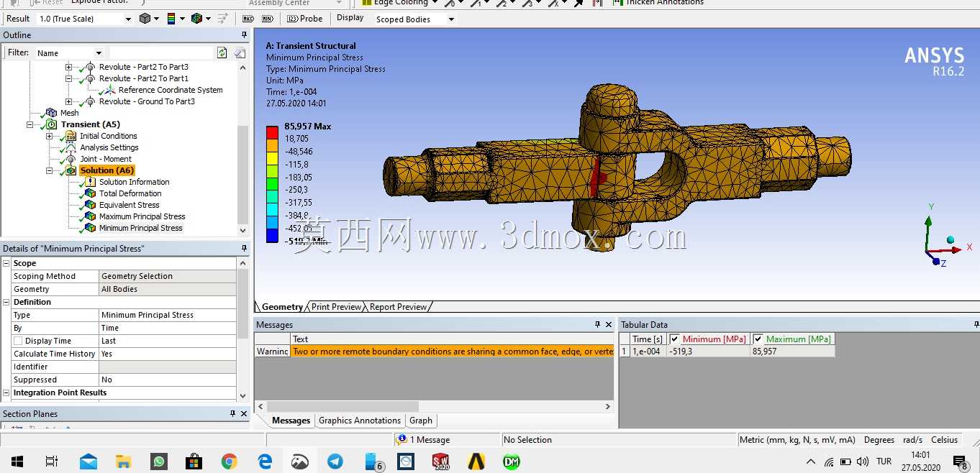Select Equivalent Stress result
Viewport: 980px width, 473px height.
point(130,205)
